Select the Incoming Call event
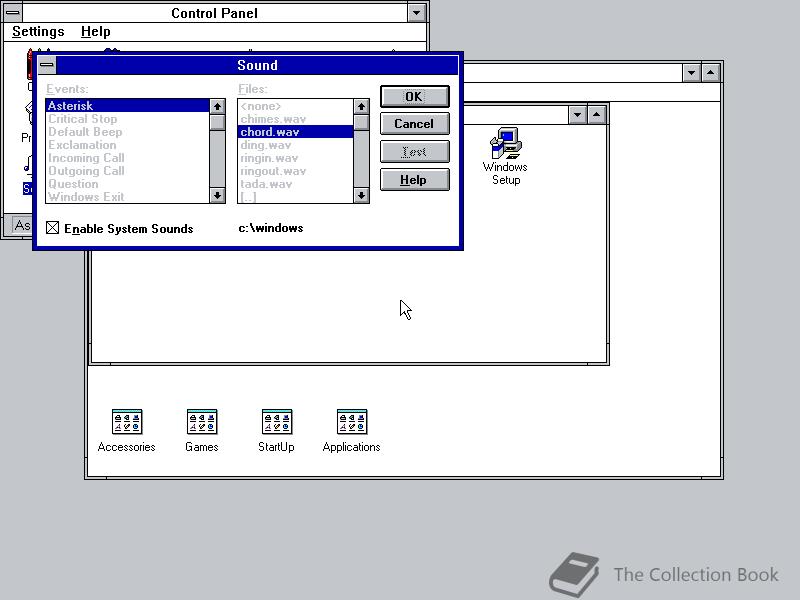 tap(128, 158)
